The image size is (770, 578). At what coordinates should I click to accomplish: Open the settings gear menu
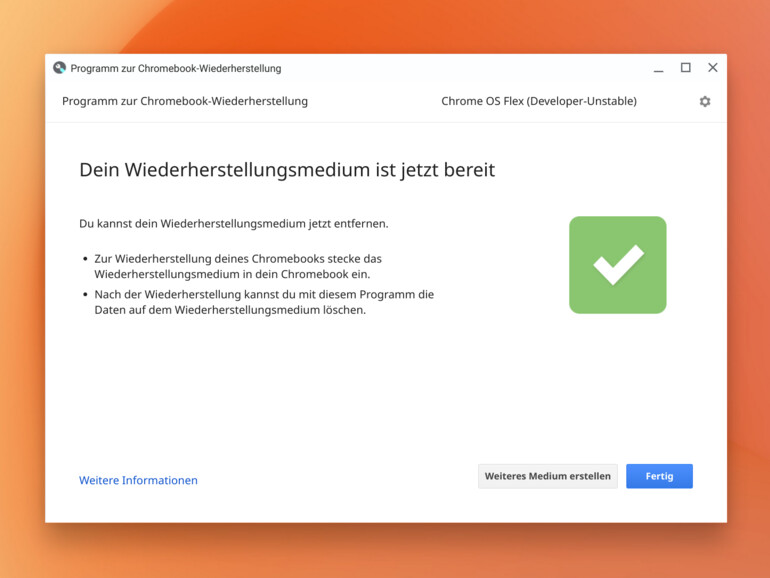(x=705, y=101)
